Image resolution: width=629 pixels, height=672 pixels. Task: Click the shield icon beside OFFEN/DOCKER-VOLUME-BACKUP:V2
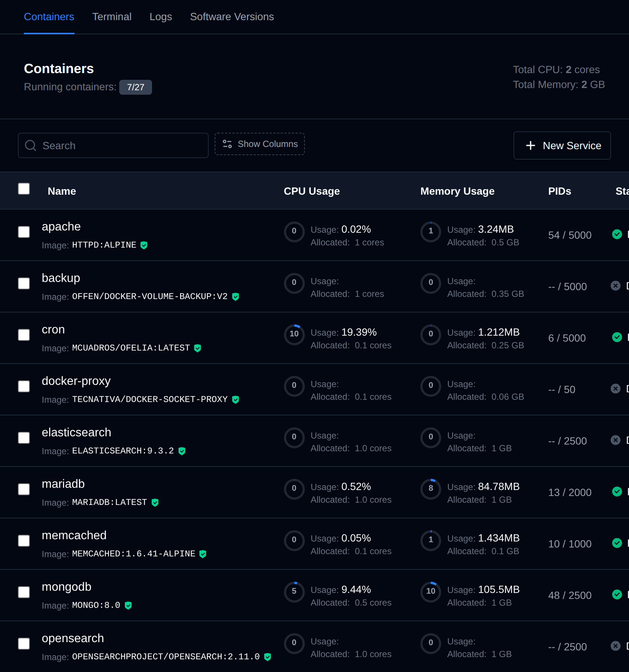tap(236, 296)
